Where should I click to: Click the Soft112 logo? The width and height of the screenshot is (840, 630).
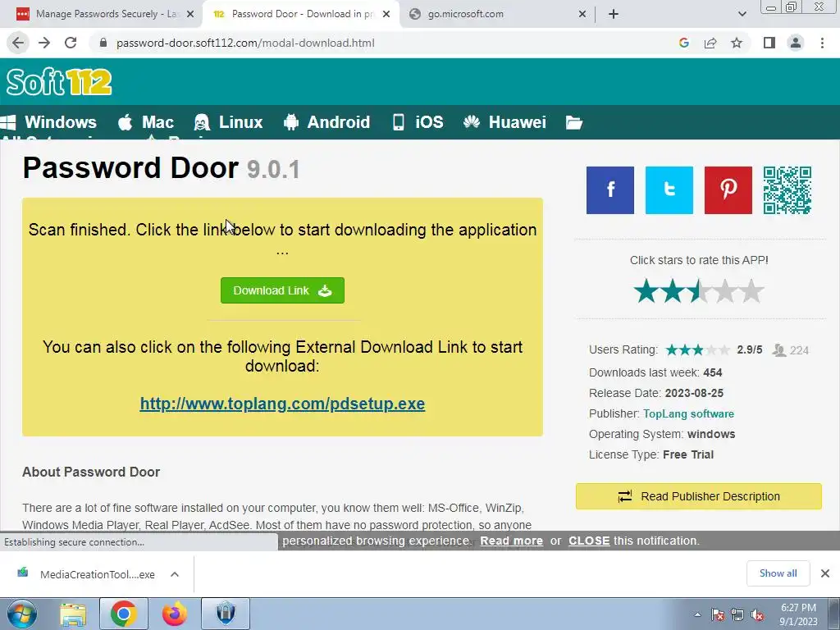pos(59,82)
